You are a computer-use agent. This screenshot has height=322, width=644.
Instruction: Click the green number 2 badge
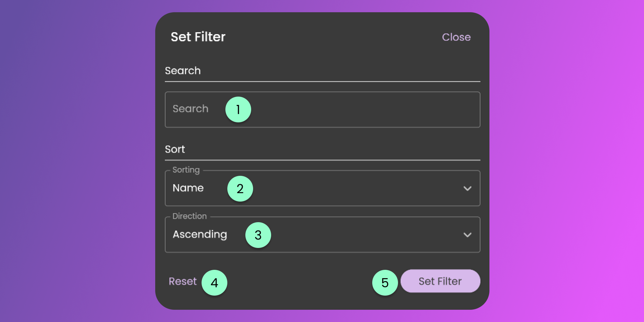240,189
